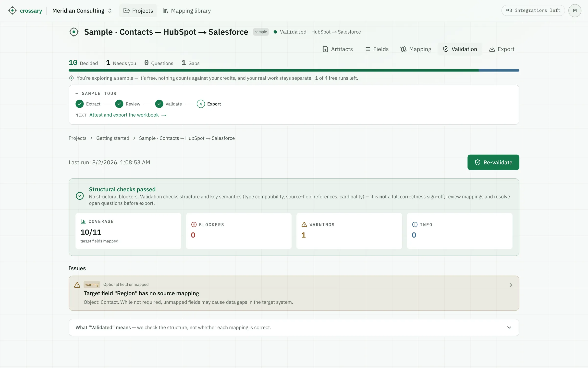Click the Validate step checkmark
The height and width of the screenshot is (368, 588).
(x=159, y=104)
